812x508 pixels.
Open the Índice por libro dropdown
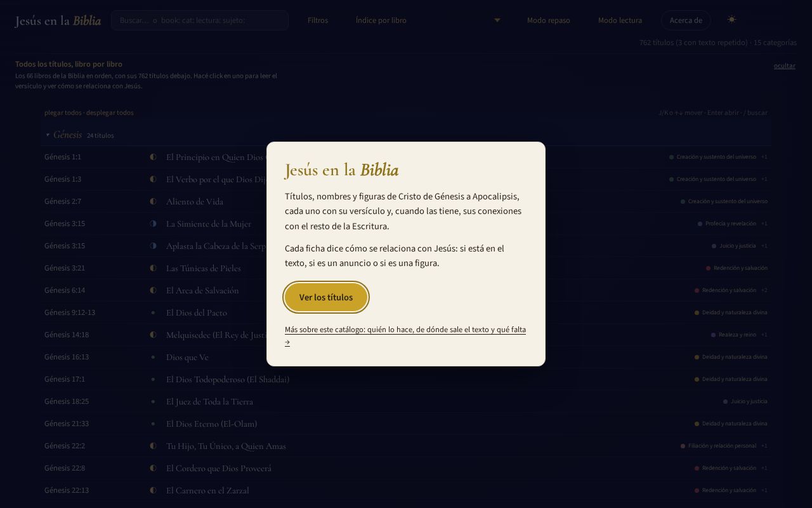pyautogui.click(x=428, y=20)
